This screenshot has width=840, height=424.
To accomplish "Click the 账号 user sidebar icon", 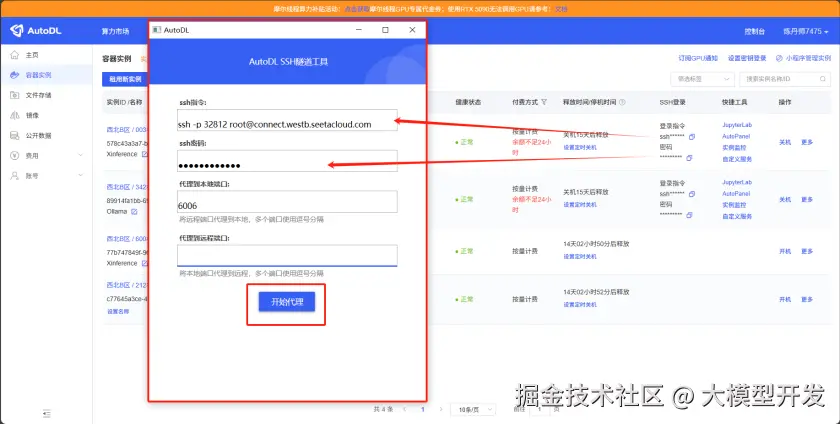I will click(x=14, y=176).
